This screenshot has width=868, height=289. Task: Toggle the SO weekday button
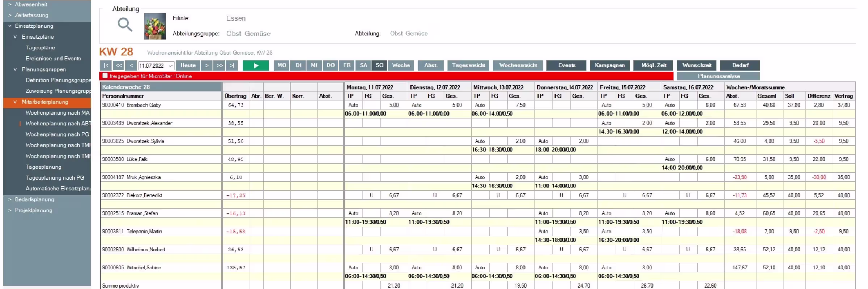[379, 65]
